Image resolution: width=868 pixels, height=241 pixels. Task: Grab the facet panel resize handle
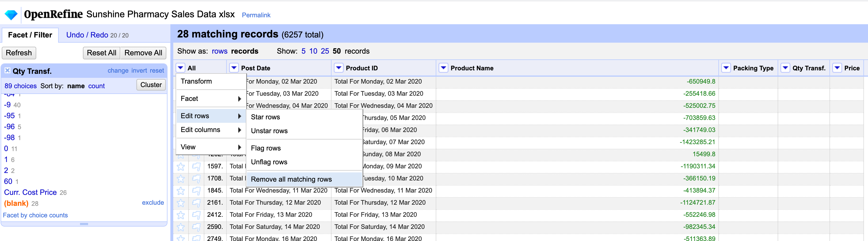[x=84, y=224]
